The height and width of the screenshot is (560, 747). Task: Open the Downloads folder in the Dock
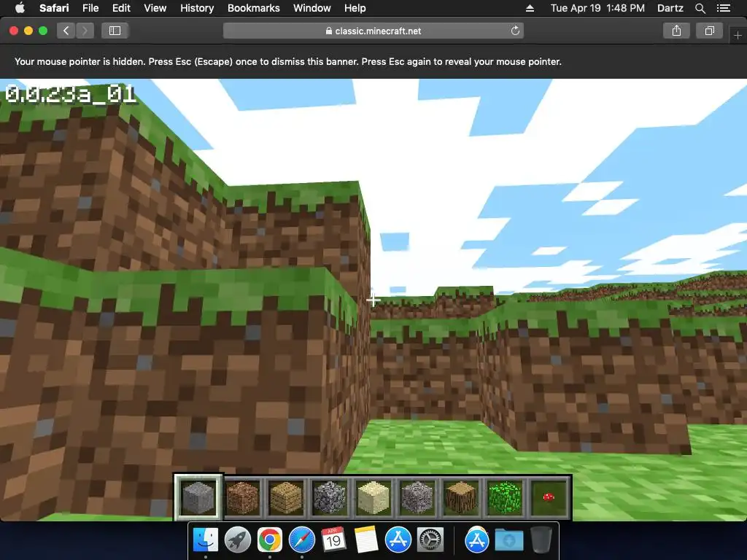coord(508,540)
